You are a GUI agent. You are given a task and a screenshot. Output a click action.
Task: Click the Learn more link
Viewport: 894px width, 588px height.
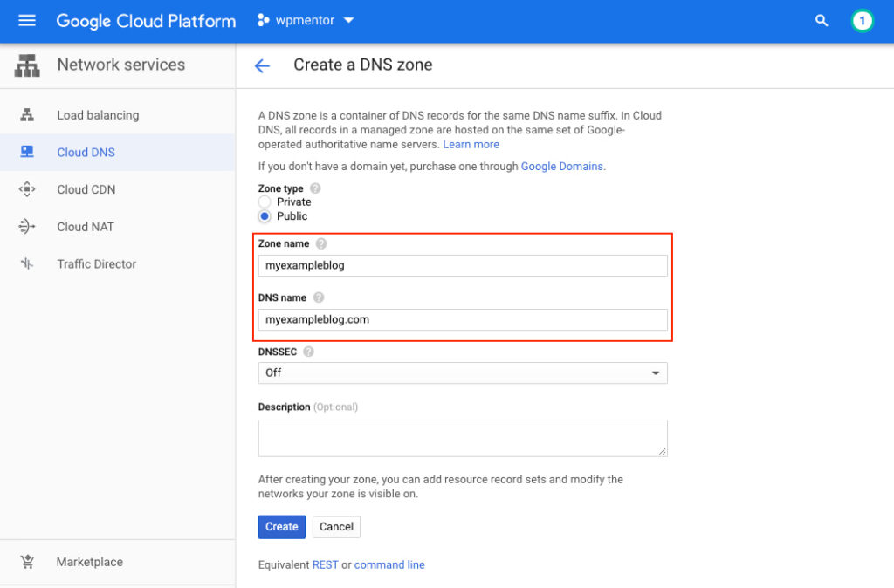[471, 144]
